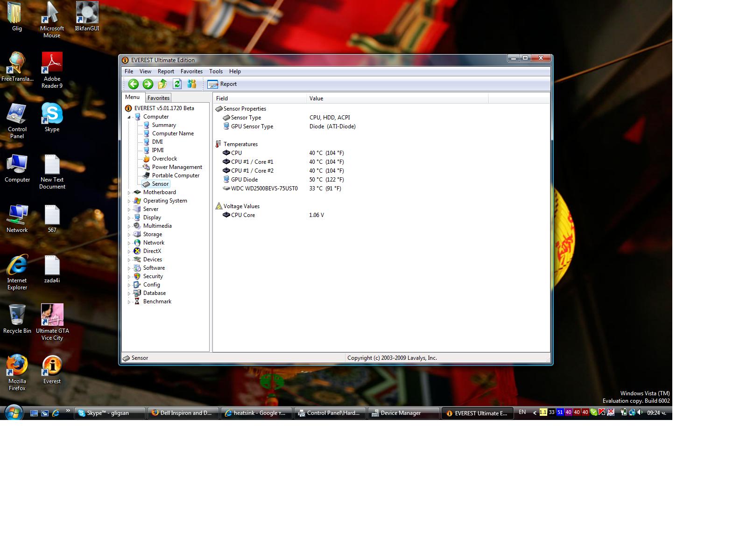Select Portable Computer in the tree
Screen dimensions: 747x560
click(176, 175)
